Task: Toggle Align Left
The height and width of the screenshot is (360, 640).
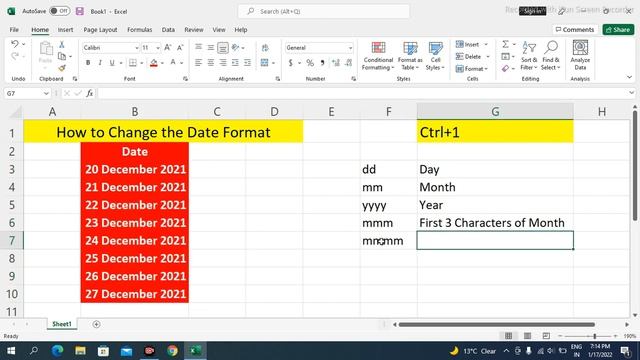Action: coord(198,62)
